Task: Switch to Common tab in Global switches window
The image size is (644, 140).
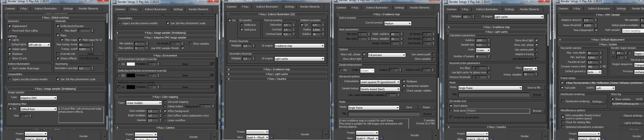Action: click(x=10, y=9)
